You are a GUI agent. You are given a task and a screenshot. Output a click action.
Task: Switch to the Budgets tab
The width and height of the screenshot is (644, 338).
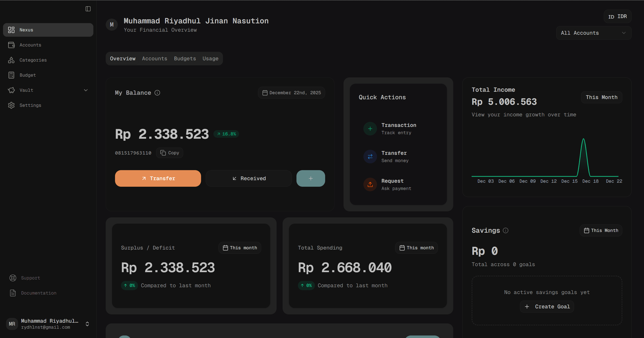point(185,59)
